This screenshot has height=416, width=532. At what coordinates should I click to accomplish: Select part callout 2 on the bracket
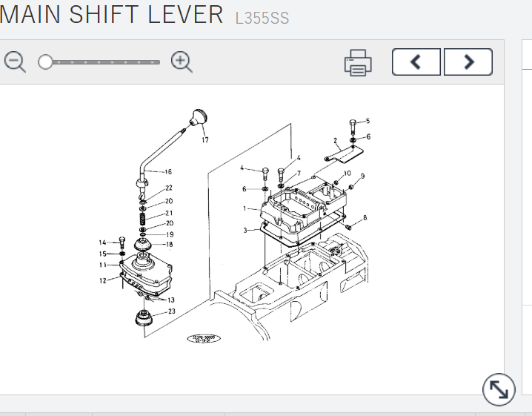335,140
